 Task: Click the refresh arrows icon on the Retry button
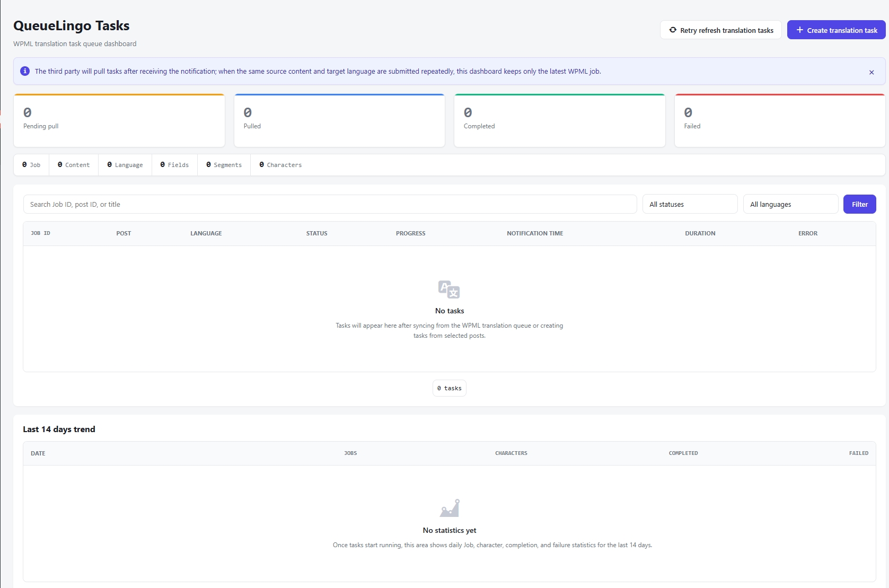click(673, 30)
